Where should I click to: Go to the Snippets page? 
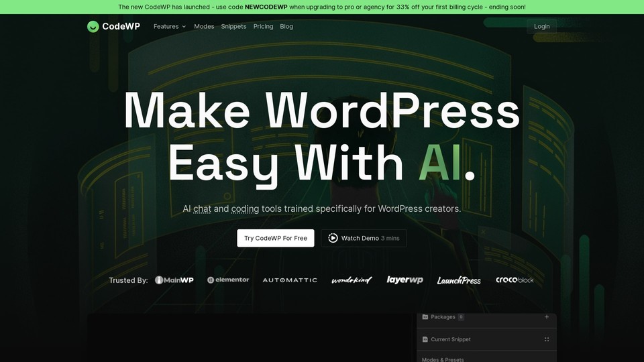pyautogui.click(x=233, y=26)
